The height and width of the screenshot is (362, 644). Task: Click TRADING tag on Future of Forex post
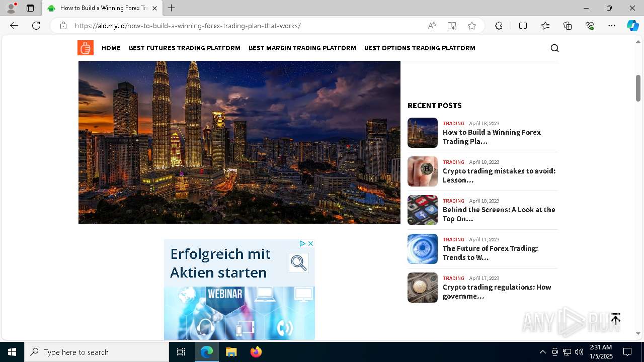[453, 239]
